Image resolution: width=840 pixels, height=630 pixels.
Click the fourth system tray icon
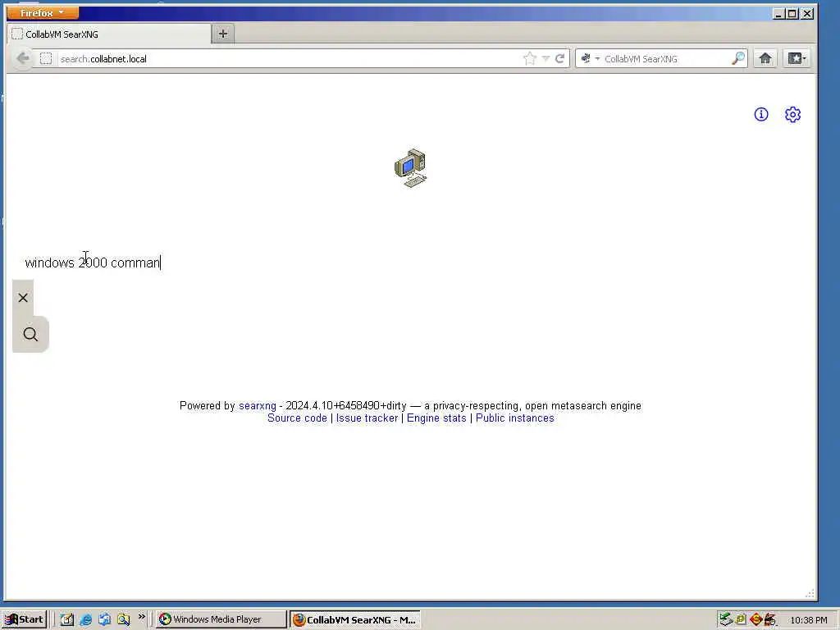point(770,619)
